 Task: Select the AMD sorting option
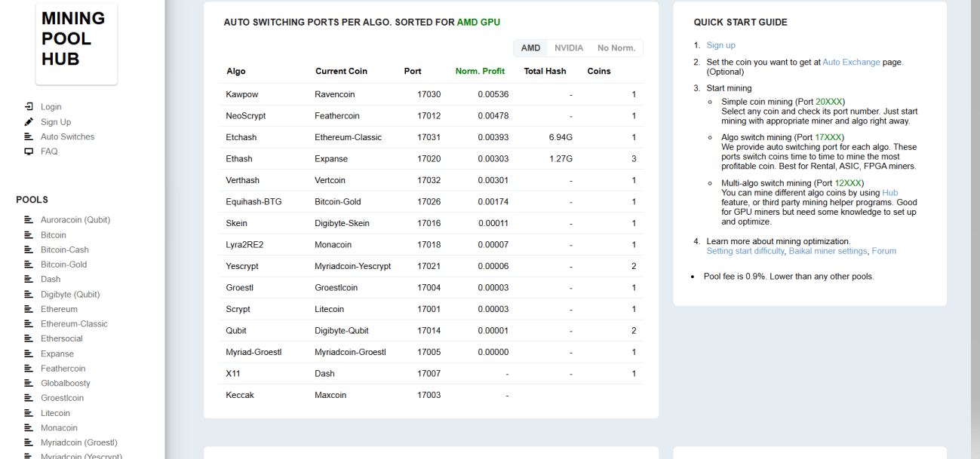[x=530, y=48]
